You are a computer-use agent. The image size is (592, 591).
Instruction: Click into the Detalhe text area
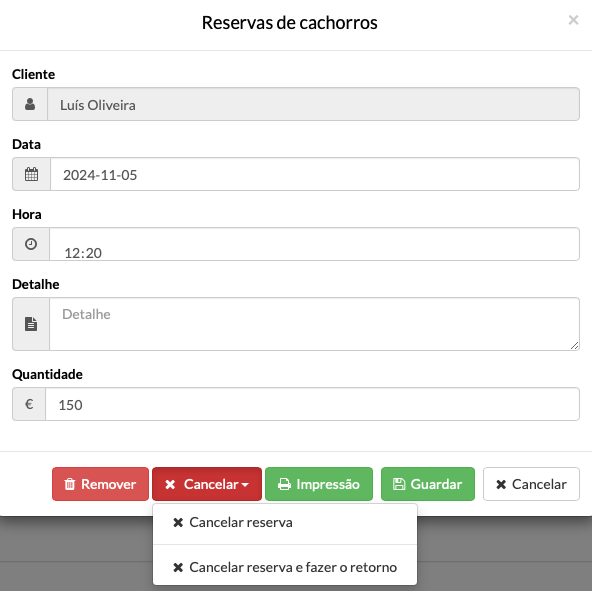[314, 324]
